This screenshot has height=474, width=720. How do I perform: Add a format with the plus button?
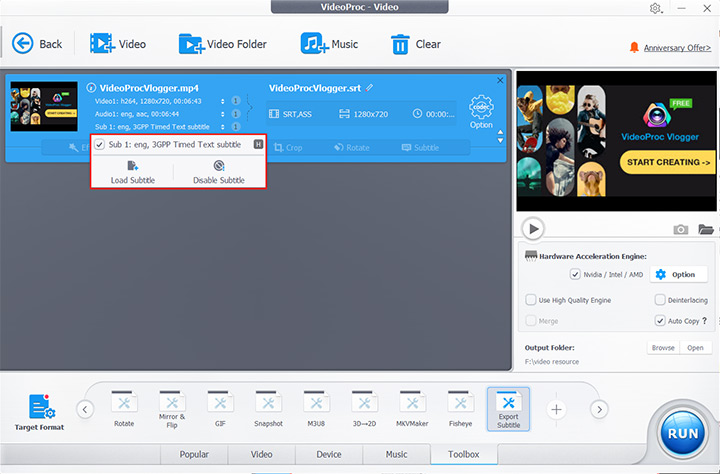coord(556,409)
